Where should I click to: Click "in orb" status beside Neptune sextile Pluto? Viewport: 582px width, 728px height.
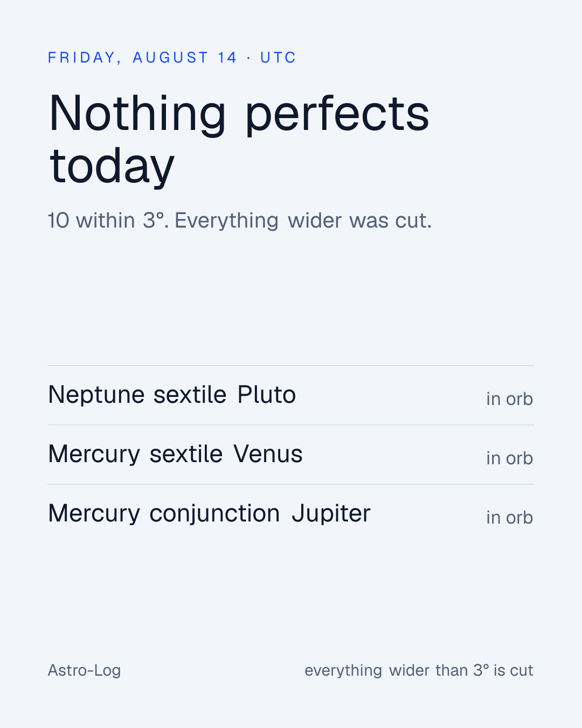point(510,399)
